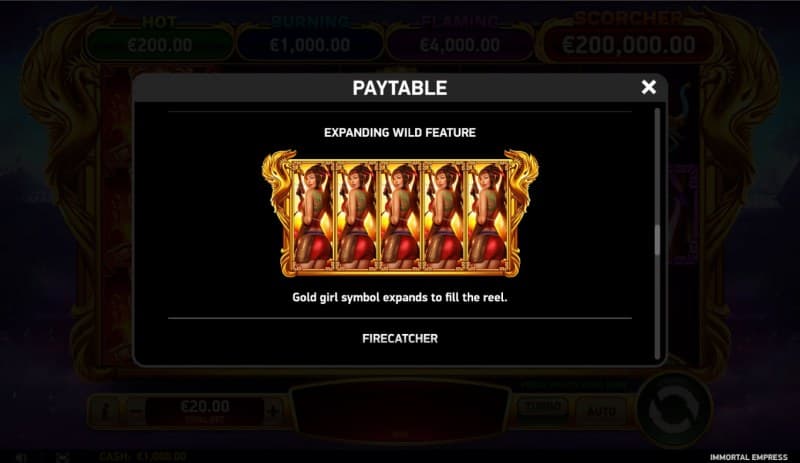This screenshot has height=463, width=800.
Task: Close the Paytable dialog with the X
Action: coord(648,87)
